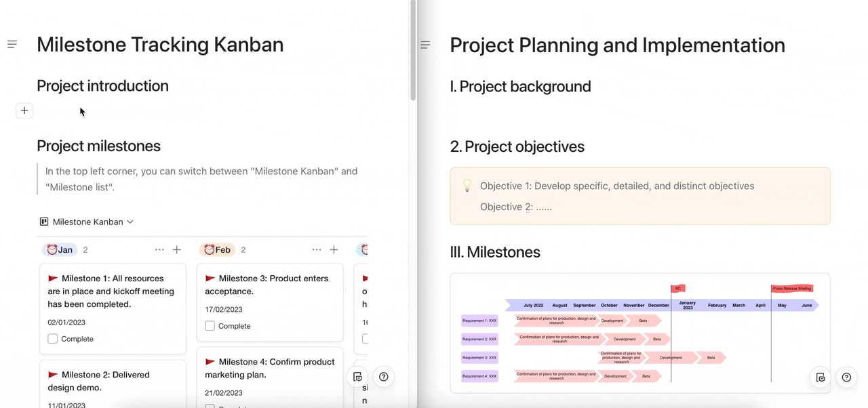Open the more options menu for Feb column
Image resolution: width=868 pixels, height=408 pixels.
[x=317, y=250]
